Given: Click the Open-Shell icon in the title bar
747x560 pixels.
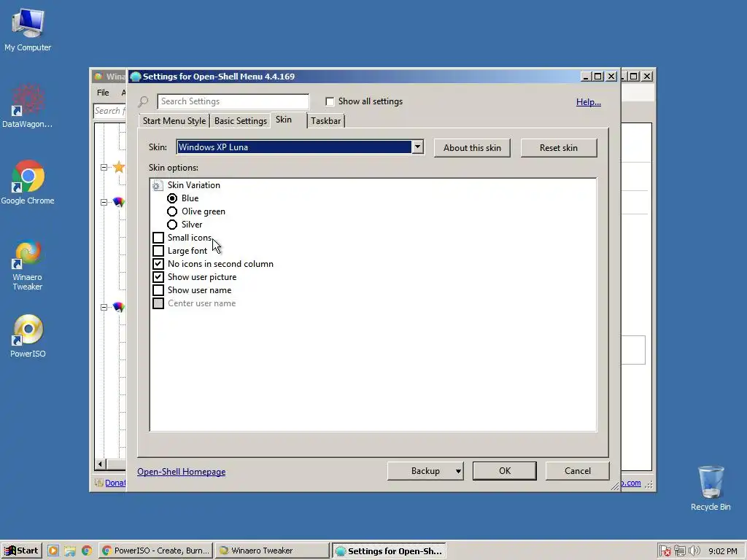Looking at the screenshot, I should point(136,77).
